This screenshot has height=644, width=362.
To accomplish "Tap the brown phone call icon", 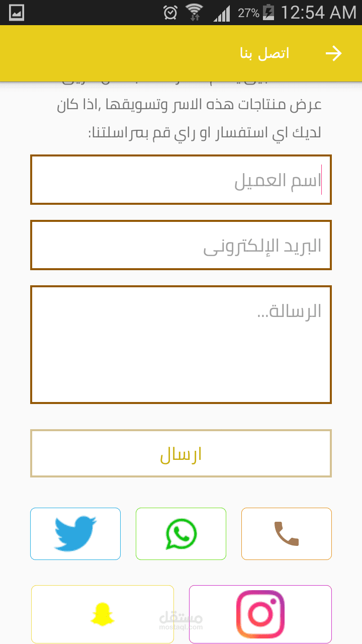I will point(287,533).
